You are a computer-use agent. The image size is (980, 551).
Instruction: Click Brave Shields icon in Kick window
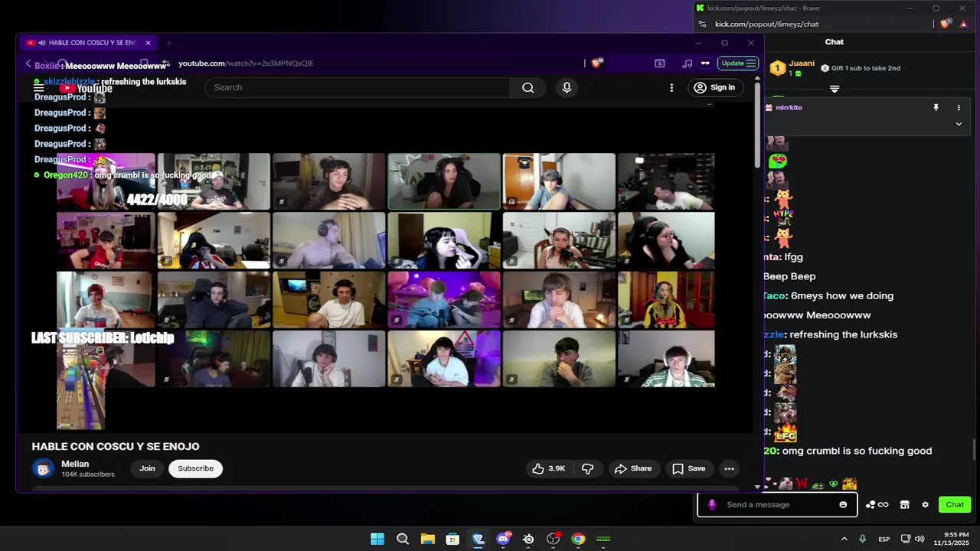[945, 24]
